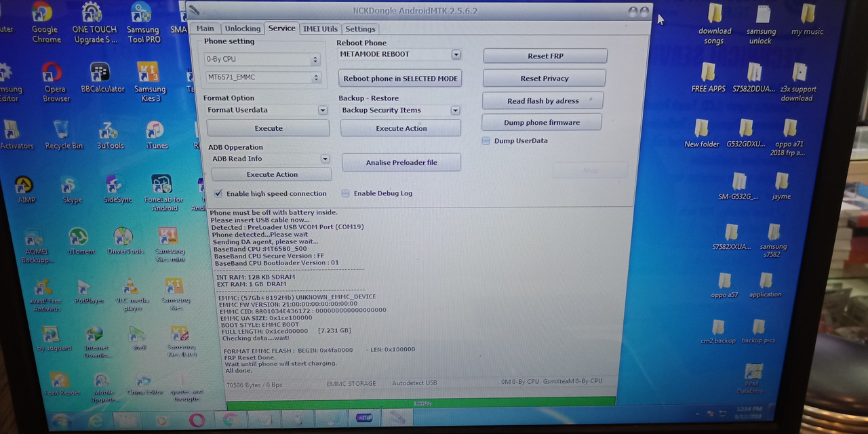Launch DriverTools desktop shortcut
Screen dimensions: 868x434
click(125, 241)
